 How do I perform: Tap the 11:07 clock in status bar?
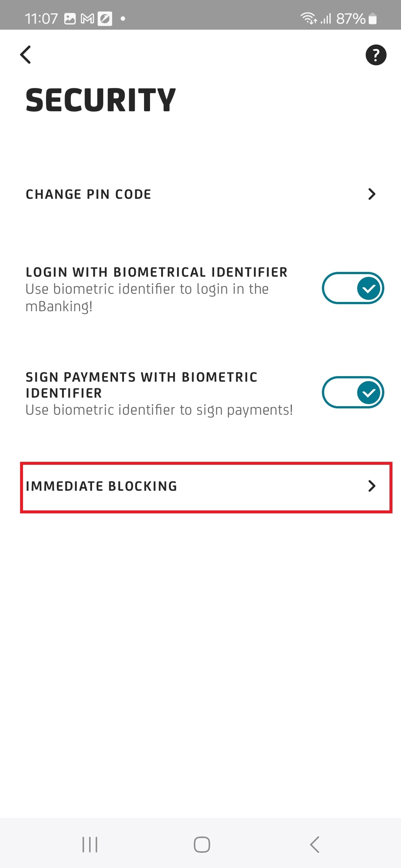pos(41,19)
